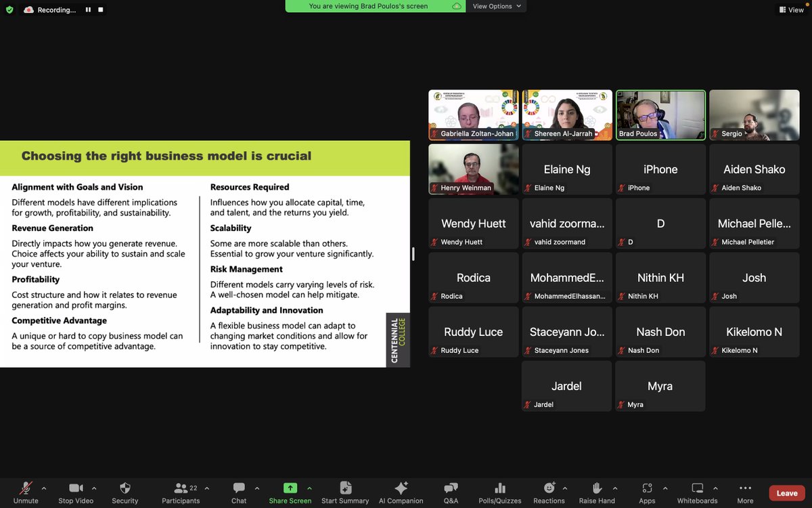Click the 'Risk Management' heading on slide
This screenshot has width=812, height=508.
tap(246, 269)
